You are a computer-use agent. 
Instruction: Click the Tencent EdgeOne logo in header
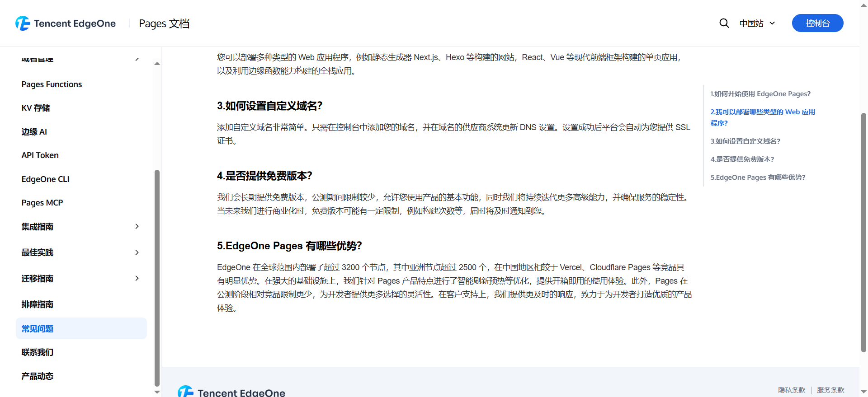point(66,23)
